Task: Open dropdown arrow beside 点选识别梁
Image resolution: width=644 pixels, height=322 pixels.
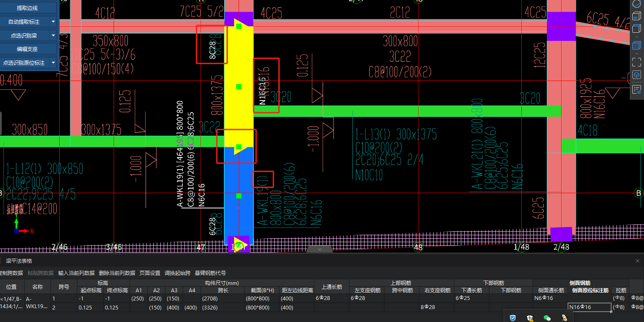Action: (x=53, y=35)
